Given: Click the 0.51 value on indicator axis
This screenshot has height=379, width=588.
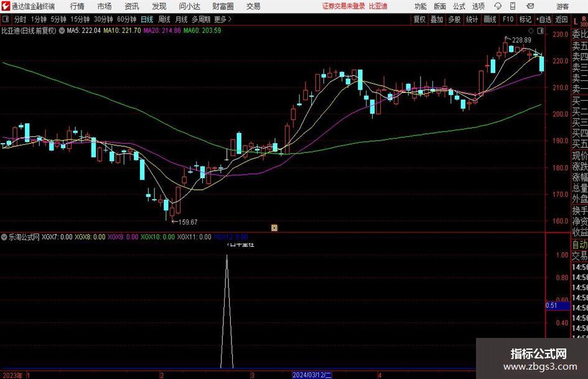Looking at the screenshot, I should click(551, 306).
